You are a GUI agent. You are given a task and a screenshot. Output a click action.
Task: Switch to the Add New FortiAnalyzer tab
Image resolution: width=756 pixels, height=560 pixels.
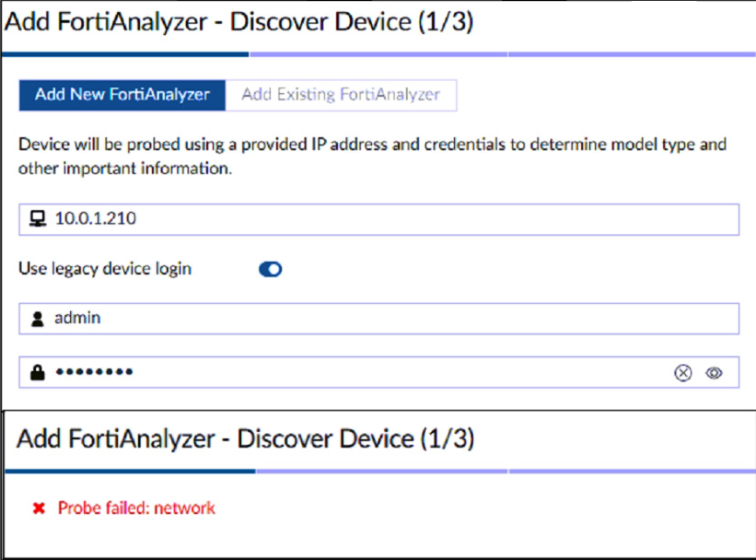click(x=122, y=94)
